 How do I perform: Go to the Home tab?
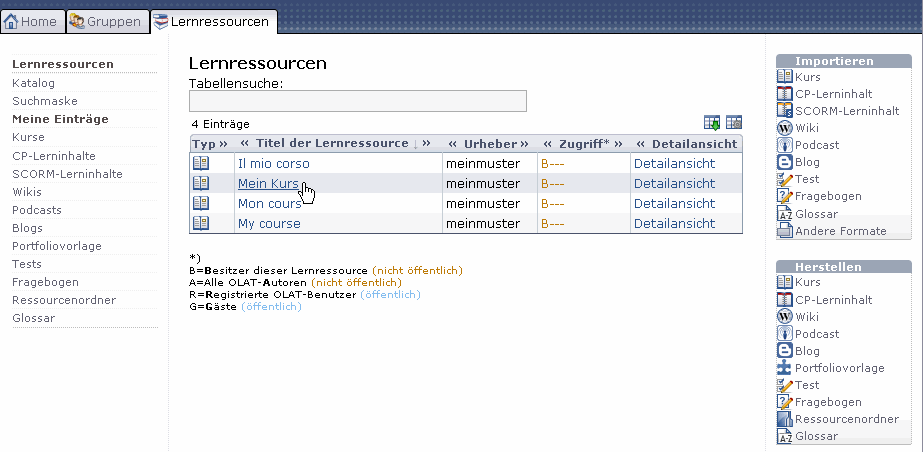(x=33, y=21)
